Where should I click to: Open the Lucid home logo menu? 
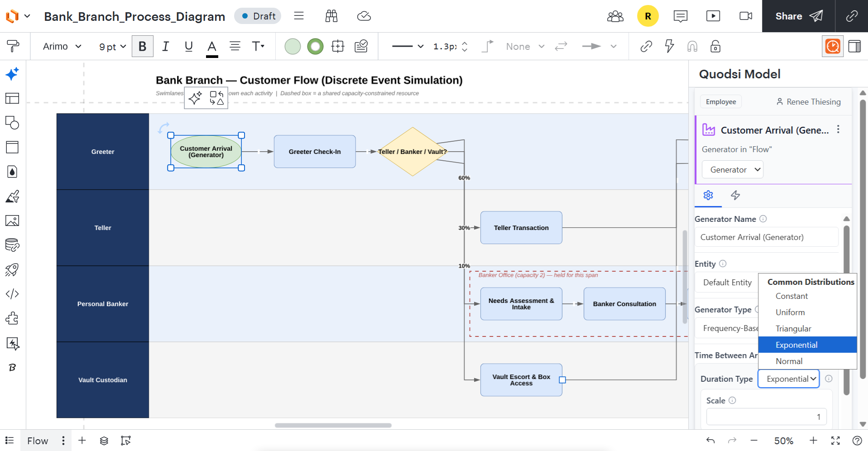17,16
